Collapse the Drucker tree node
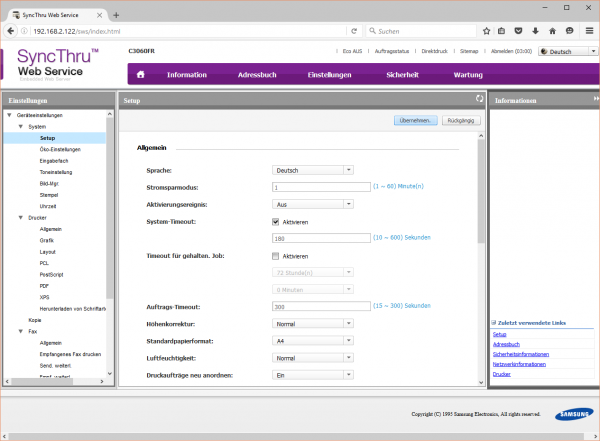600x441 pixels. pyautogui.click(x=21, y=217)
